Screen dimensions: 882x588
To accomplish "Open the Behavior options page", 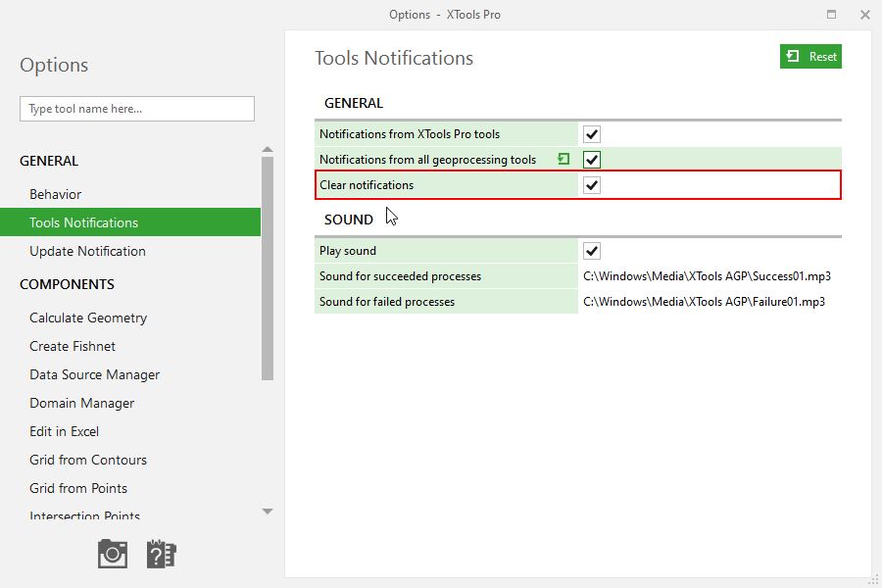I will click(x=55, y=194).
